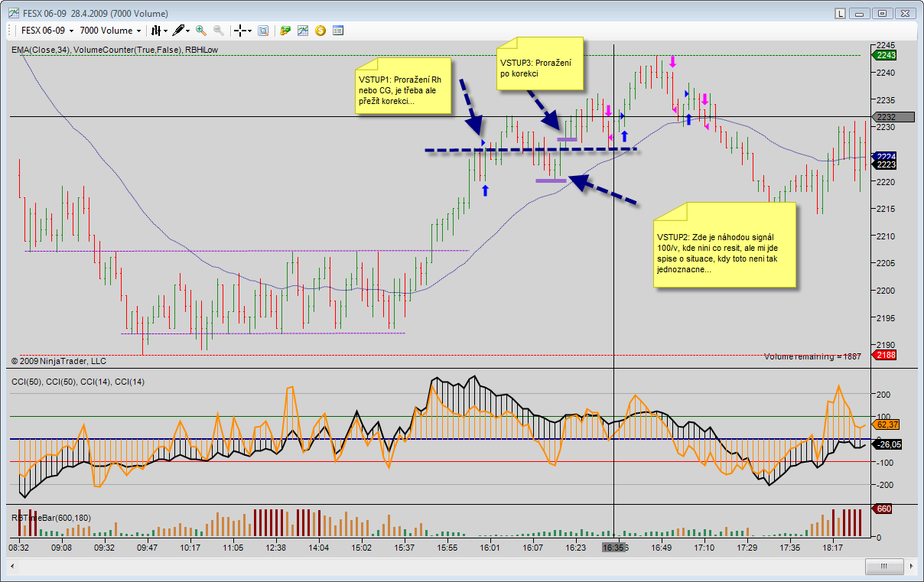Click the 11:05 time axis label
924x582 pixels.
tap(233, 548)
